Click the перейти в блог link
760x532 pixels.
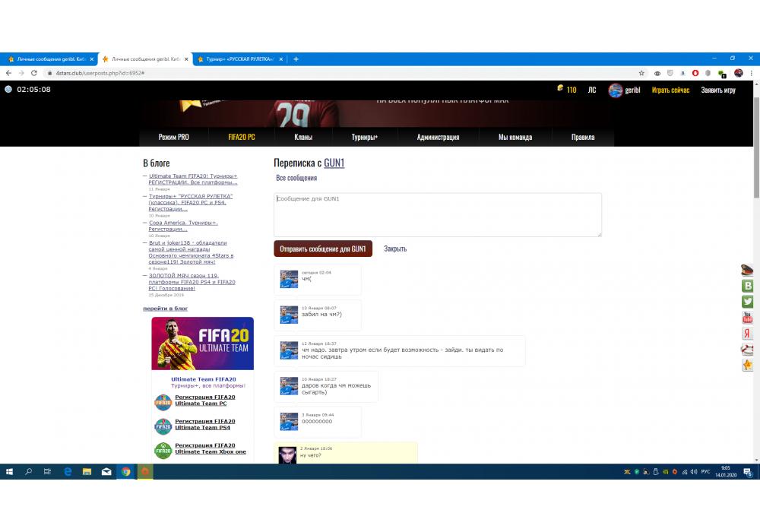165,309
